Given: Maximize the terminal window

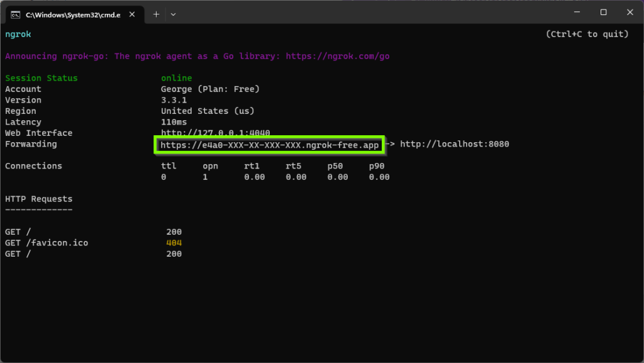Looking at the screenshot, I should coord(603,13).
